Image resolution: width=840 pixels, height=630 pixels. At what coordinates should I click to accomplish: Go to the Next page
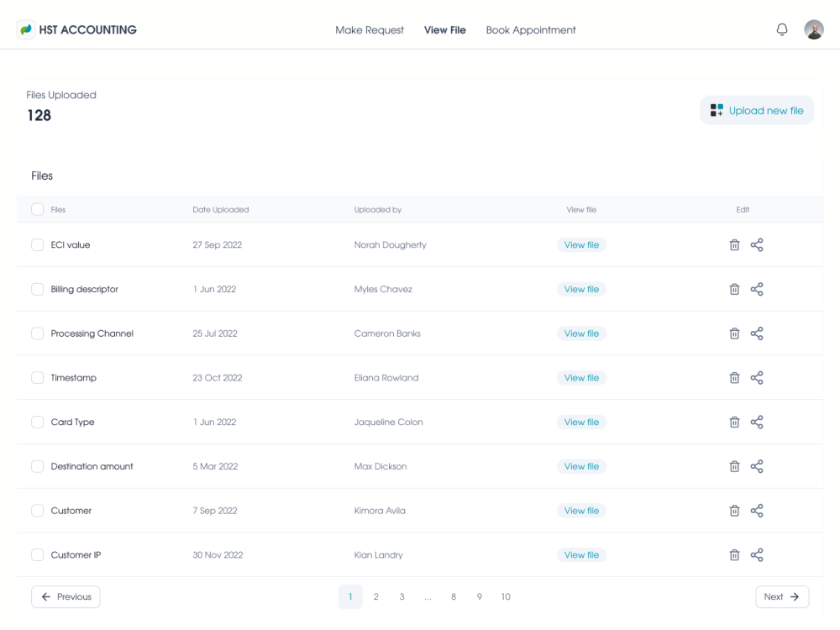pos(782,596)
